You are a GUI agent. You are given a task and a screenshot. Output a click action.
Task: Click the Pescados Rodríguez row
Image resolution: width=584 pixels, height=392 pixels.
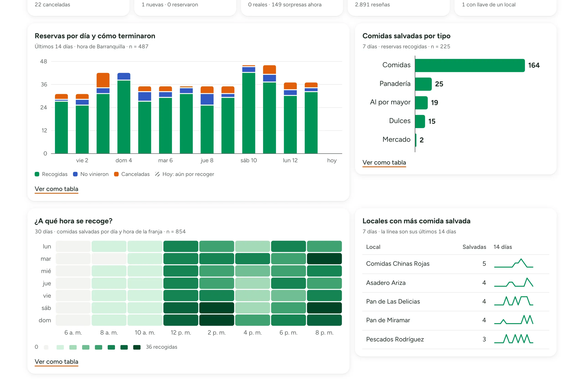[x=456, y=340]
